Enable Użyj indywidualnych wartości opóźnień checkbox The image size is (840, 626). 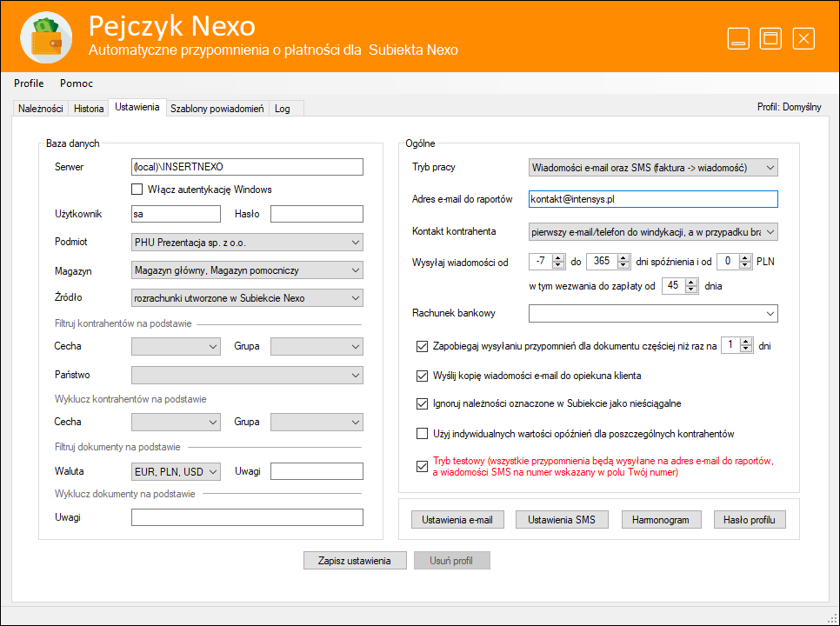pyautogui.click(x=422, y=433)
